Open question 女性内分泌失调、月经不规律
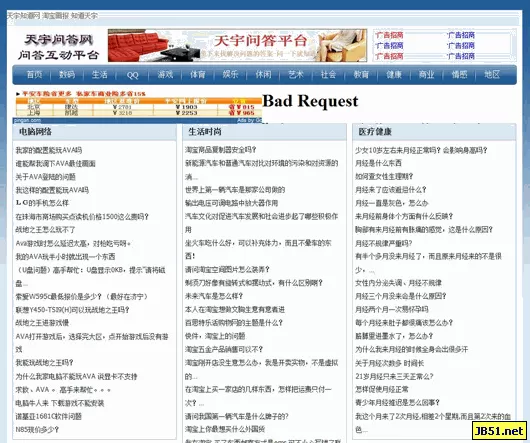Image resolution: width=530 pixels, height=443 pixels. coord(399,283)
